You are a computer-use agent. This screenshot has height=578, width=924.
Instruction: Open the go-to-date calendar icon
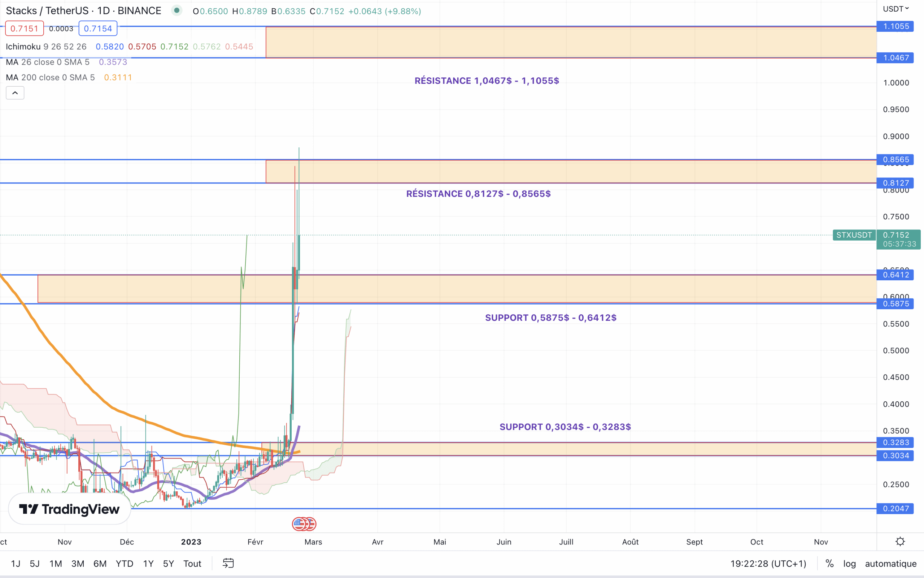coord(228,563)
